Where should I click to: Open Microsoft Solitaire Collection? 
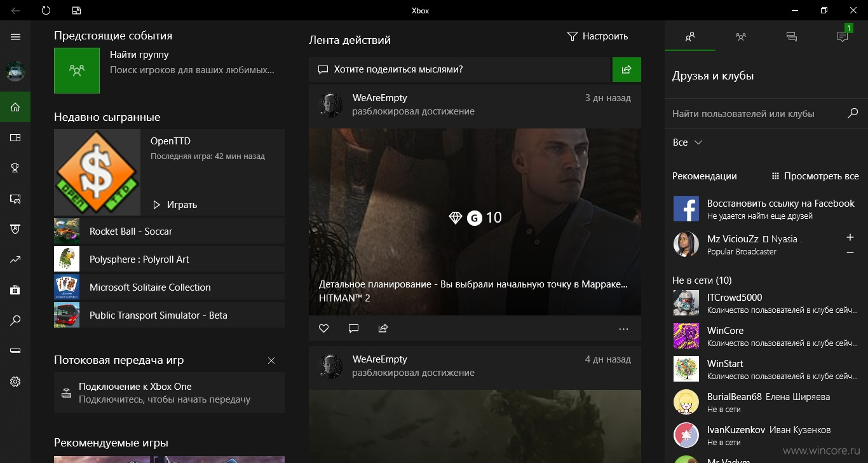[169, 287]
